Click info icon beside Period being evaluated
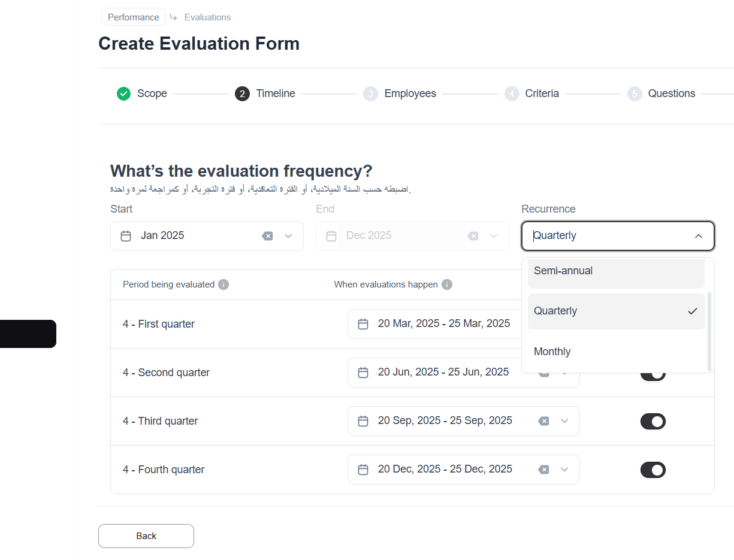 pos(223,284)
